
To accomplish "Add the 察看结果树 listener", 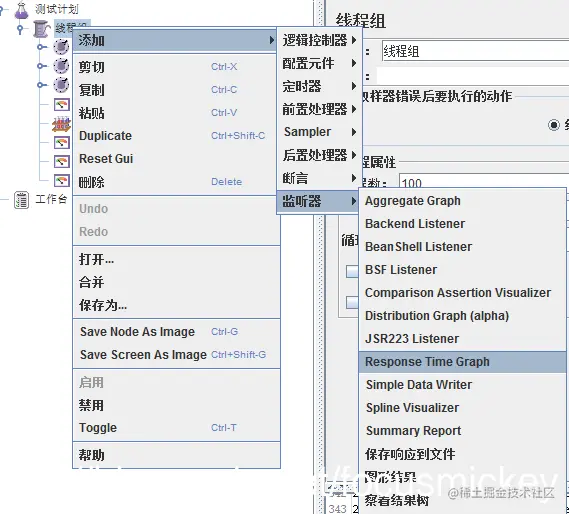I will [463, 501].
